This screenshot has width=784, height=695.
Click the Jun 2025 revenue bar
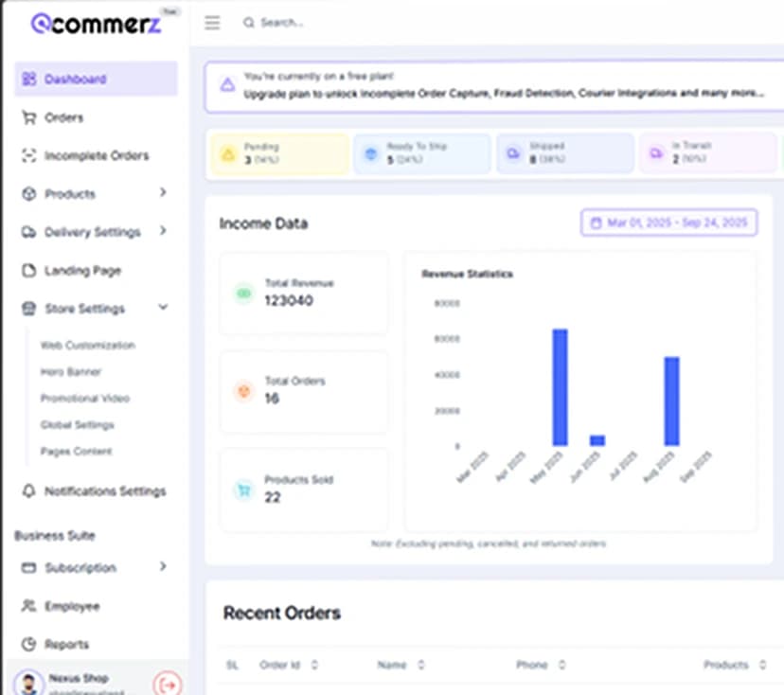pos(597,440)
